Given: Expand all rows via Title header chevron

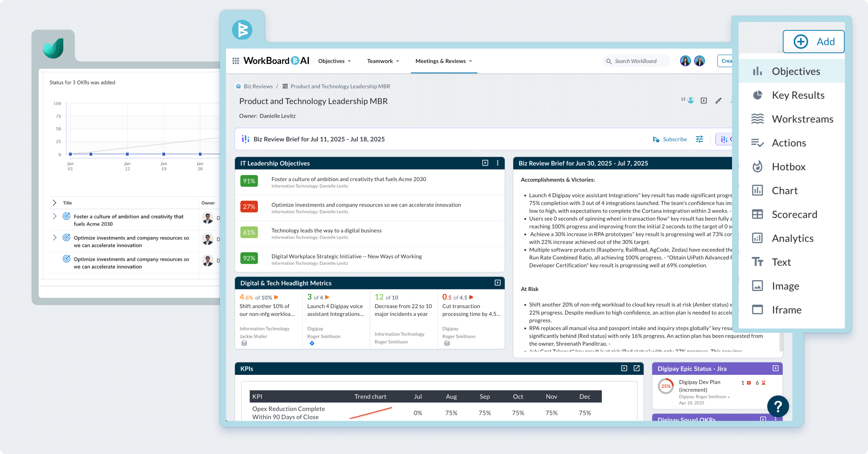Looking at the screenshot, I should [55, 203].
